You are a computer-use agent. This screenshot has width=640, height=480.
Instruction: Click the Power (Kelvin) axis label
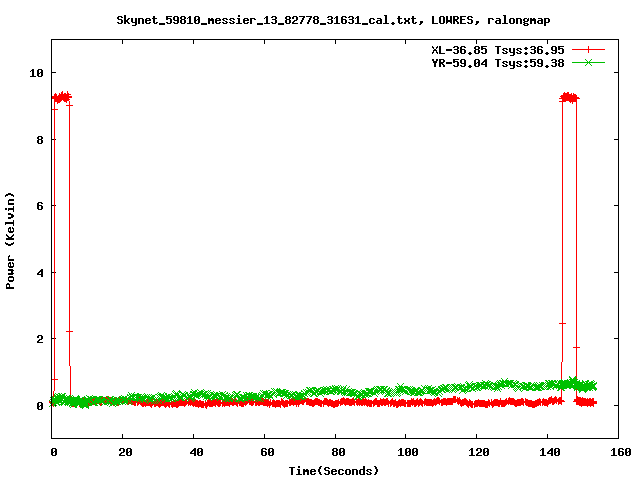(x=10, y=241)
